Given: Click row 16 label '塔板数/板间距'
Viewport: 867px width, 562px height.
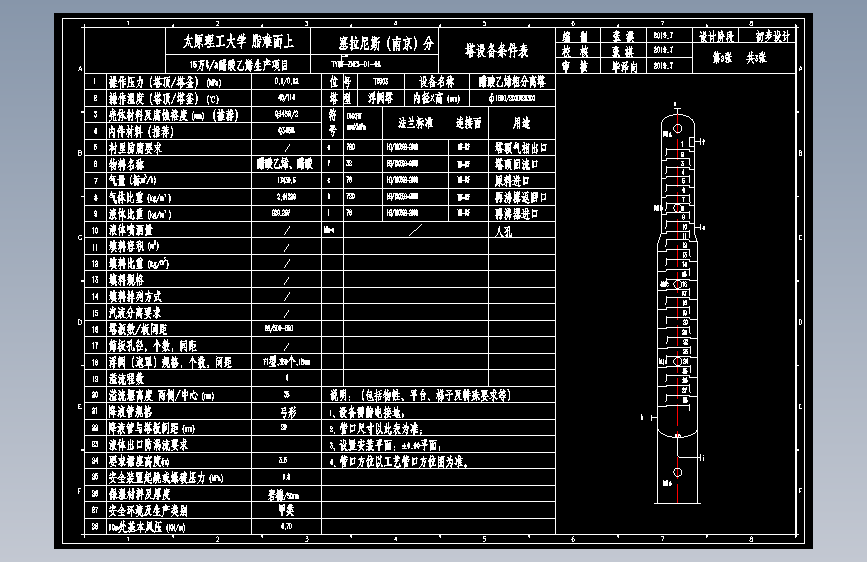Looking at the screenshot, I should click(x=138, y=329).
